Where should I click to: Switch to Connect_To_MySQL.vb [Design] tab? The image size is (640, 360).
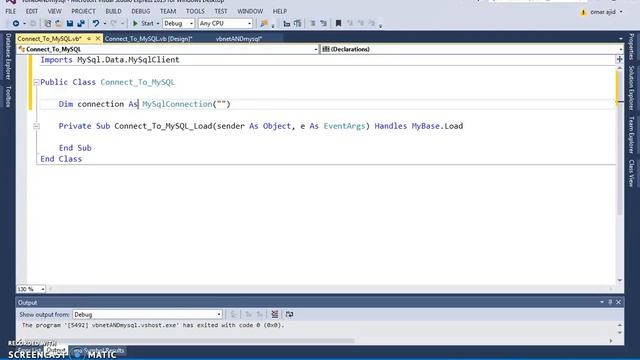point(149,39)
